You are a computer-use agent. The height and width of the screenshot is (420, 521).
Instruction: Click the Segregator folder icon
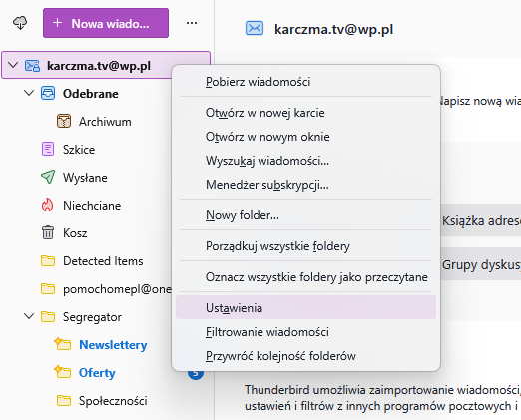48,316
